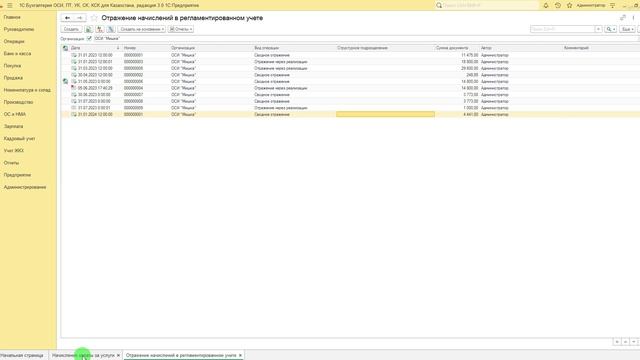Open the history icon in title bar

558,5
